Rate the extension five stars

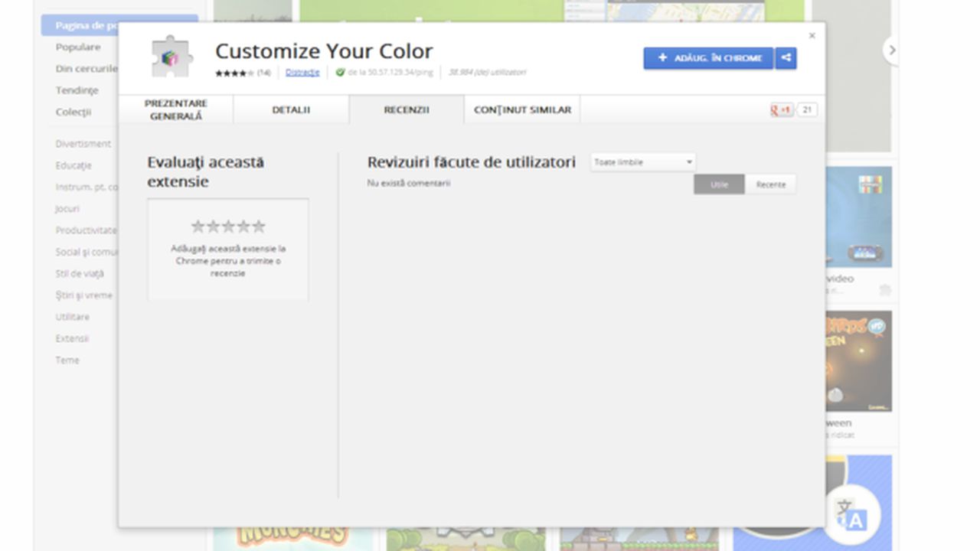click(260, 225)
